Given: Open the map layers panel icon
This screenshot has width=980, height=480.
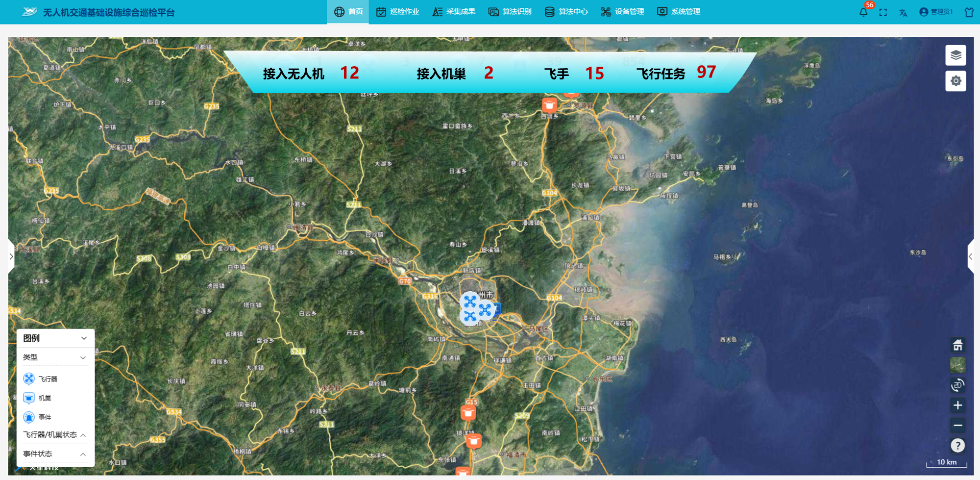Looking at the screenshot, I should [x=955, y=55].
